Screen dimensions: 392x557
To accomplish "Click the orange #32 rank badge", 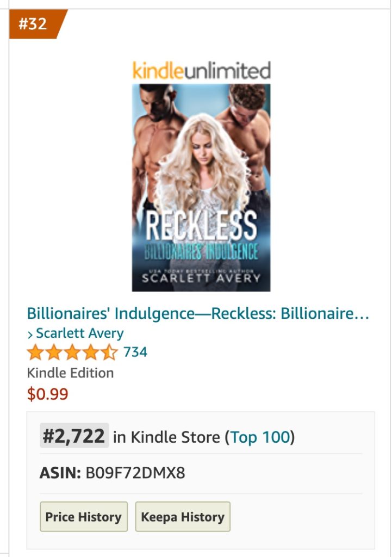I will click(x=35, y=24).
